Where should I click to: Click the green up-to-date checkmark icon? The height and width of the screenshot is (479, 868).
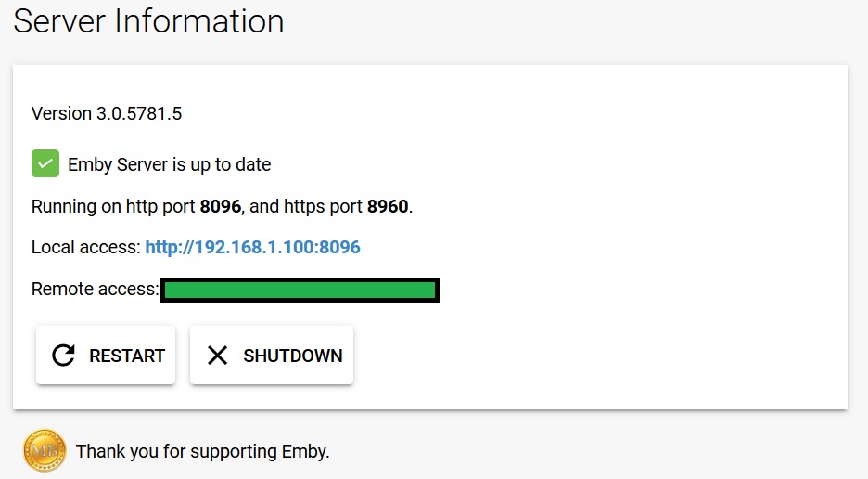click(x=45, y=163)
